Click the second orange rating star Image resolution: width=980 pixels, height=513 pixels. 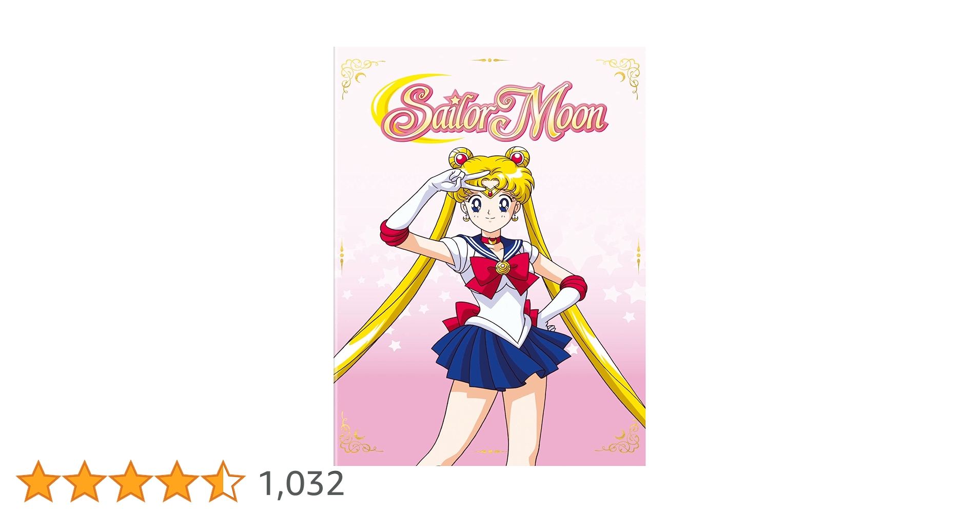click(85, 481)
